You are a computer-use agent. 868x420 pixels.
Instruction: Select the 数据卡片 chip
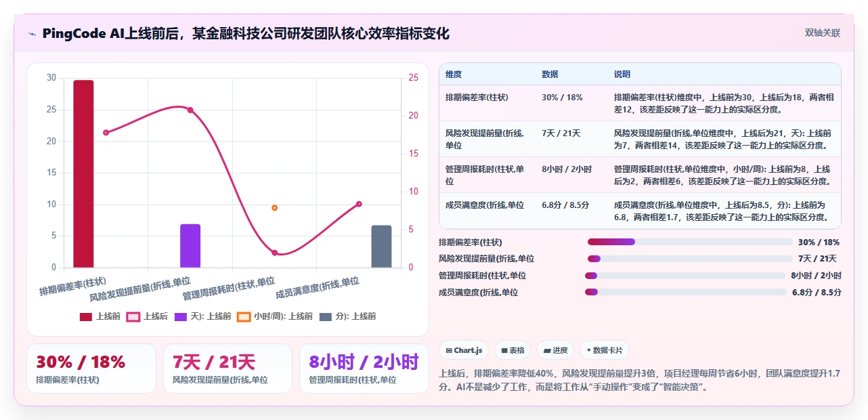tap(605, 350)
